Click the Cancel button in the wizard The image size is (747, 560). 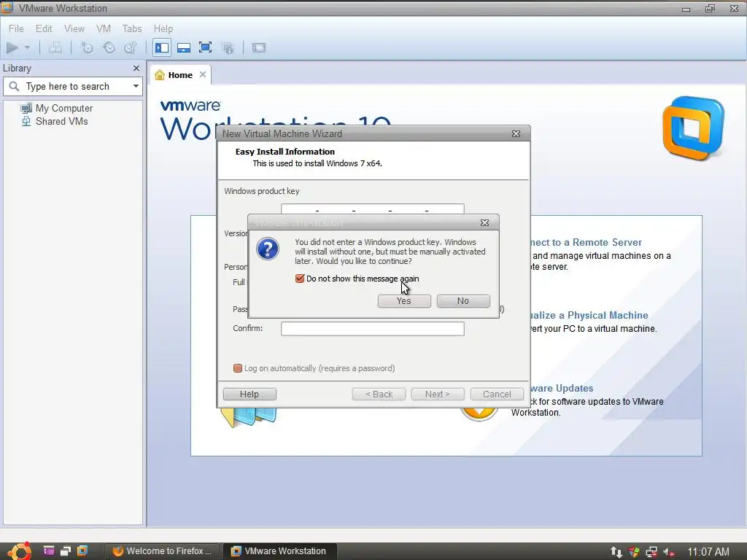point(497,394)
